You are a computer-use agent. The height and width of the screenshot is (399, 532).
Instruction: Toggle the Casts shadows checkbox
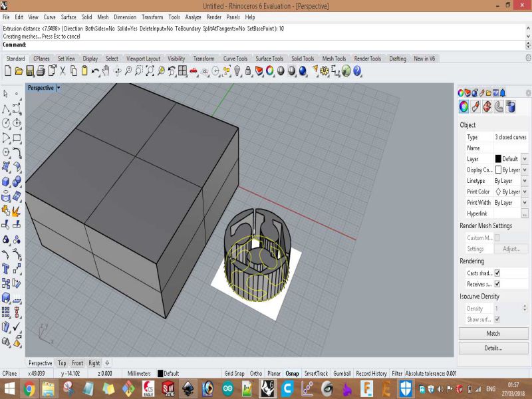497,273
